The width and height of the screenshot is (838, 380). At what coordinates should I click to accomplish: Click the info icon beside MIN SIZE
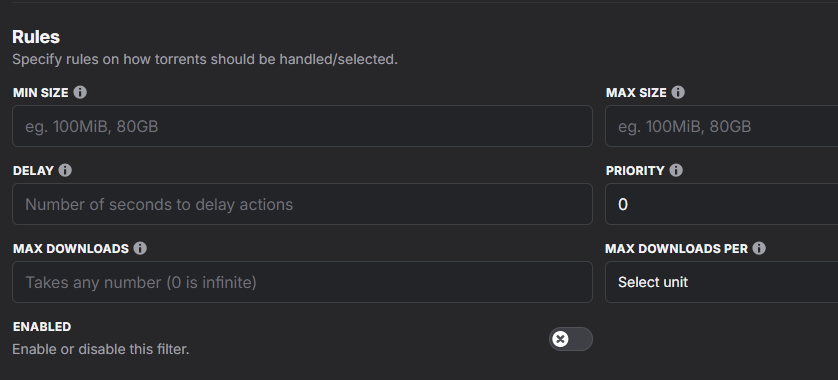(80, 92)
